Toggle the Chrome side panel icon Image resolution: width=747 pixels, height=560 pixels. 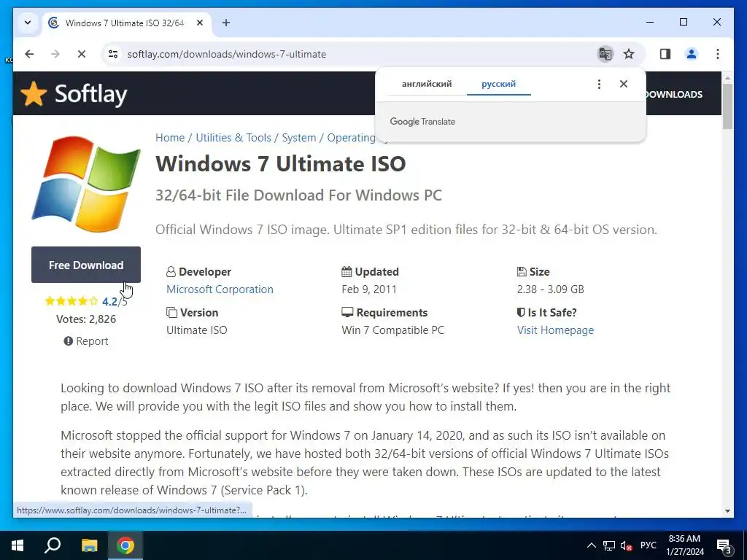[665, 54]
